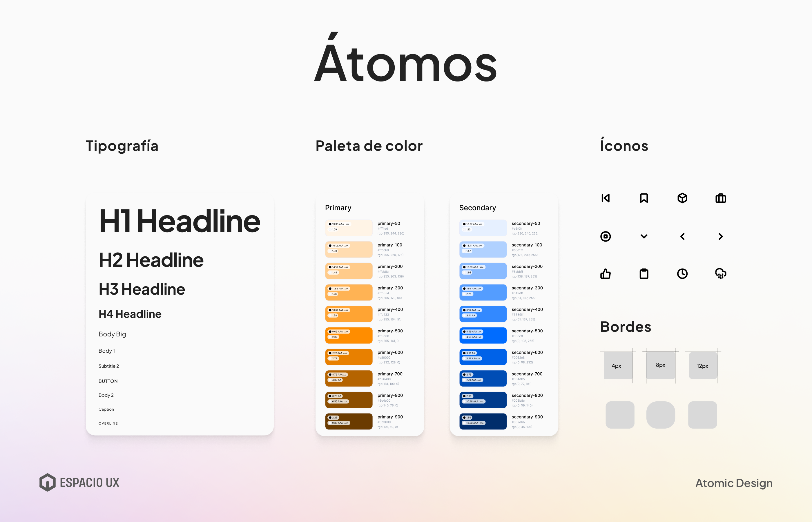Select the primary-500 color swatch
Screen dimensions: 812x522
(x=349, y=336)
